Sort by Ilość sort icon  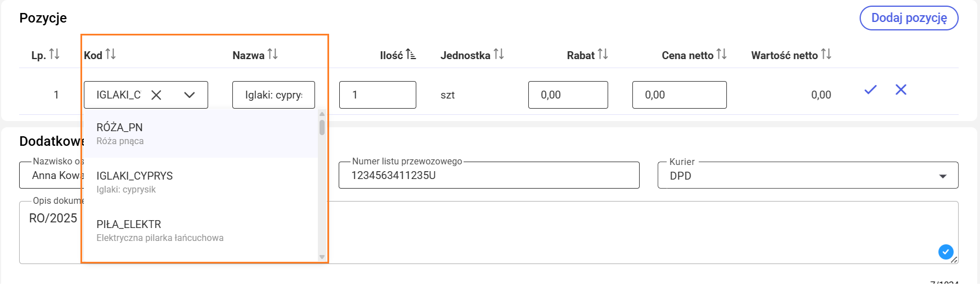[x=411, y=55]
